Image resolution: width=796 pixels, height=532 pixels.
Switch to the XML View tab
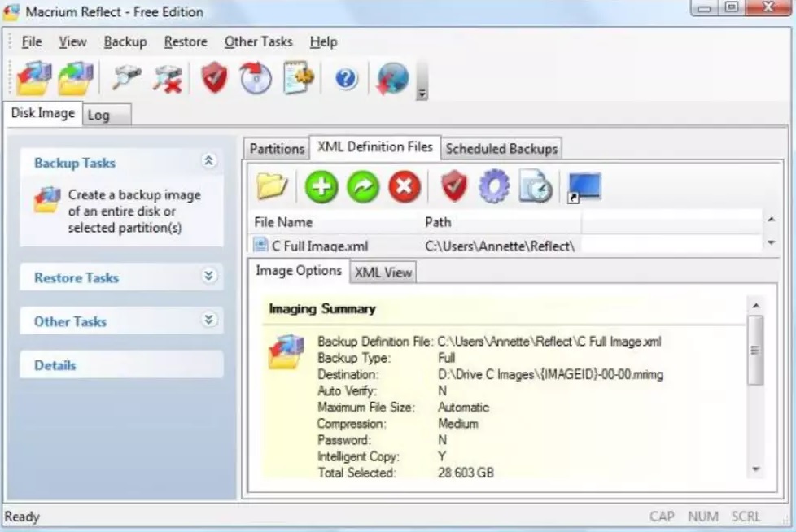(383, 273)
